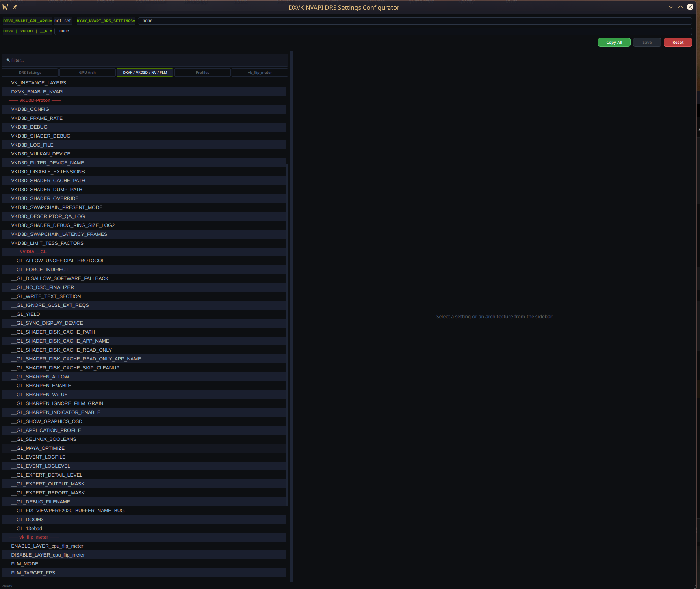Select __GL_SHADER_DISK_CACHE_PATH row
The width and height of the screenshot is (700, 589).
pos(144,332)
